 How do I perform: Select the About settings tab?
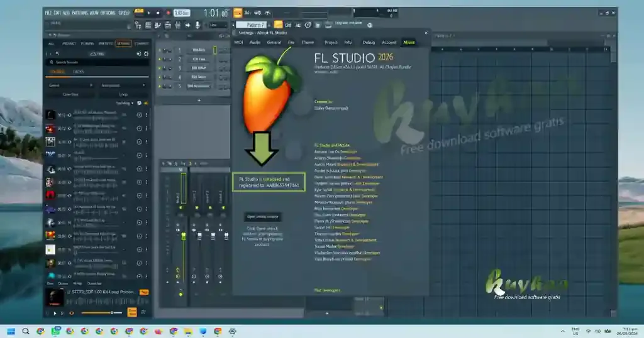pyautogui.click(x=409, y=42)
